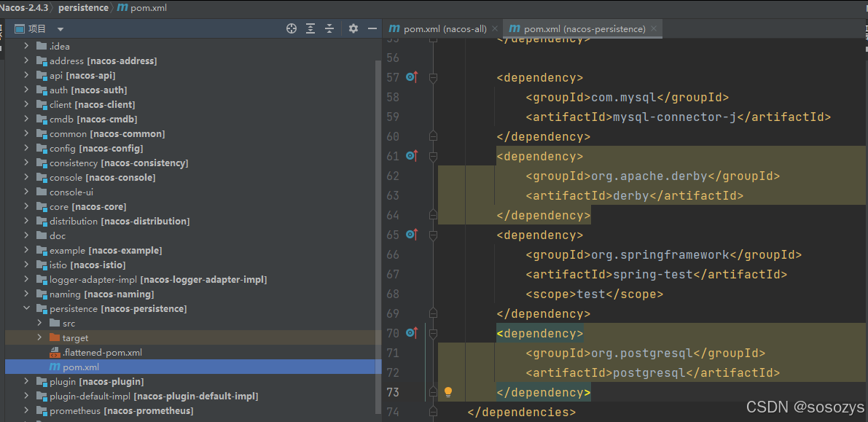
Task: Expand the src folder under persistence
Action: (x=39, y=323)
